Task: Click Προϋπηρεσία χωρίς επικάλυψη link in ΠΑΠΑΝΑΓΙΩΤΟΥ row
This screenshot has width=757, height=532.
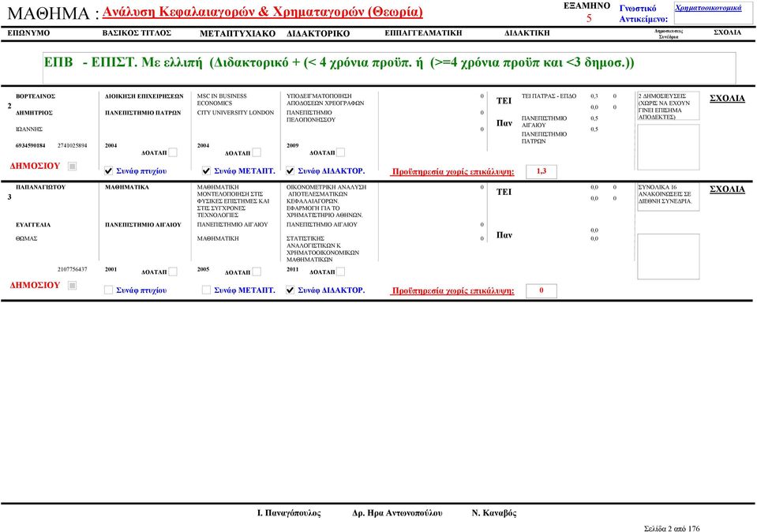Action: [453, 291]
